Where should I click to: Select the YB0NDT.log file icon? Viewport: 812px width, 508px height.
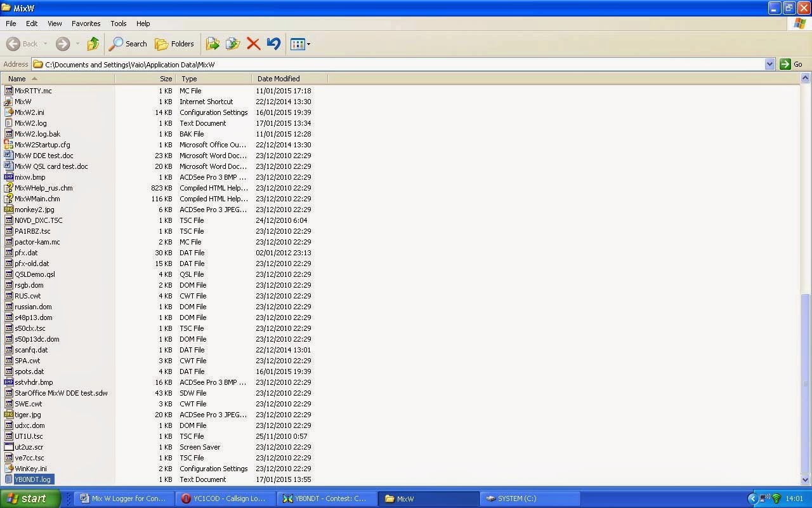pos(9,479)
